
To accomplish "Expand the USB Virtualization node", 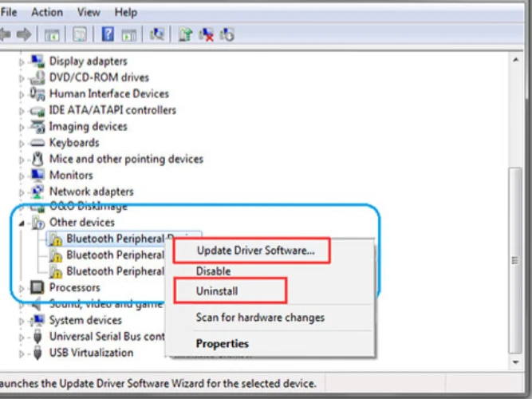I will [x=22, y=354].
